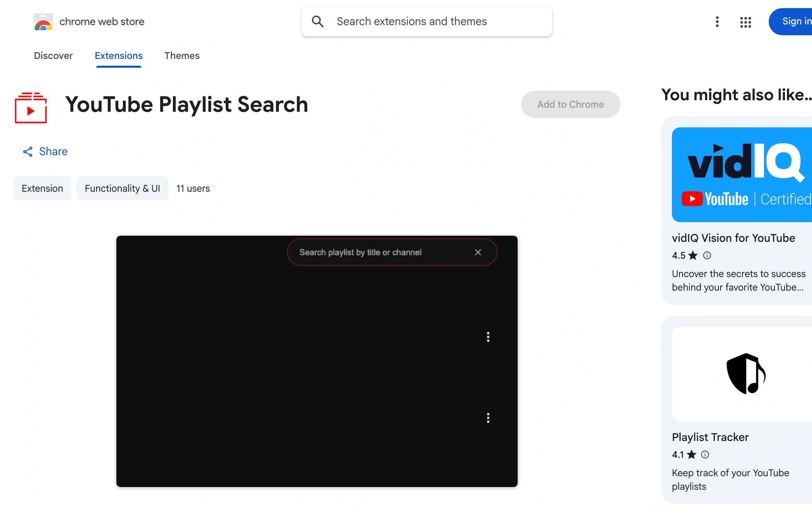Click the Playlist Tracker rating info icon

(705, 454)
